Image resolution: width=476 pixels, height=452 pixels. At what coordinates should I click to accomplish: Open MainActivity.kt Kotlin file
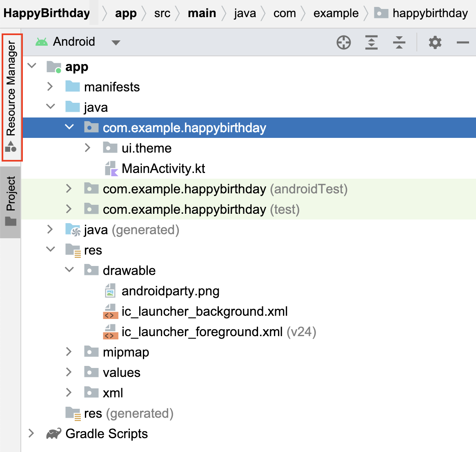pyautogui.click(x=163, y=168)
